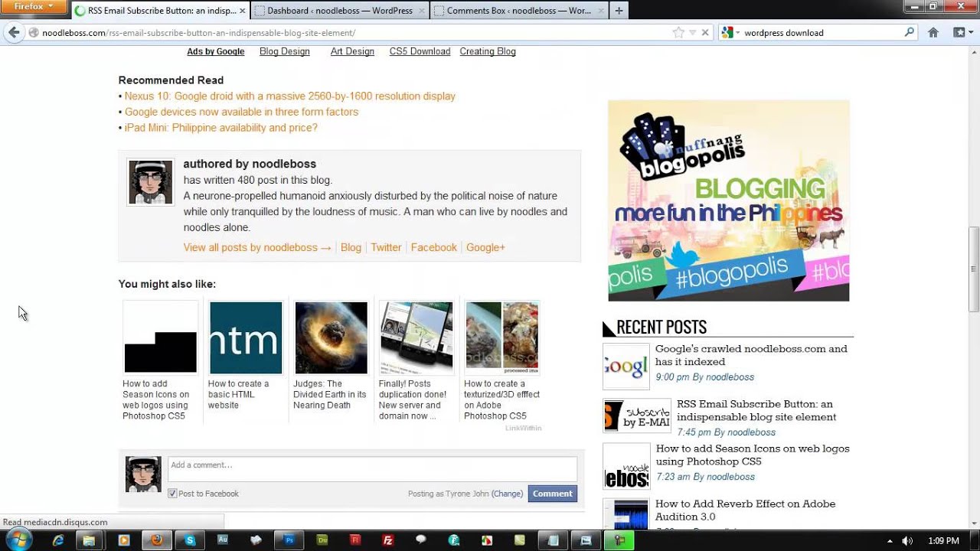Open Google devices three form factors link
Viewport: 980px width, 551px height.
[241, 112]
